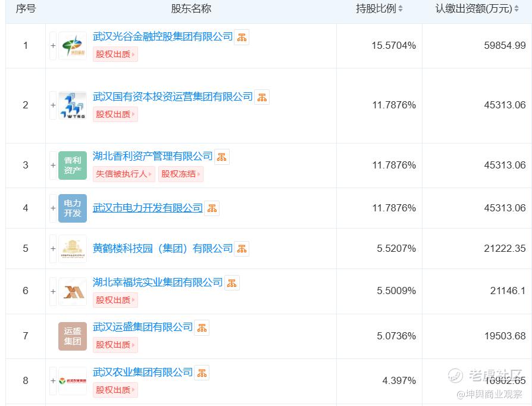Sort by 认缴出资额(万元) column arrows
The height and width of the screenshot is (406, 532).
click(517, 8)
